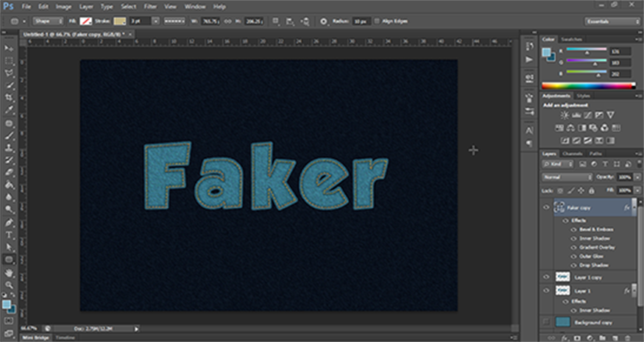The width and height of the screenshot is (644, 342).
Task: Show the Background copy layer
Action: coord(546,322)
